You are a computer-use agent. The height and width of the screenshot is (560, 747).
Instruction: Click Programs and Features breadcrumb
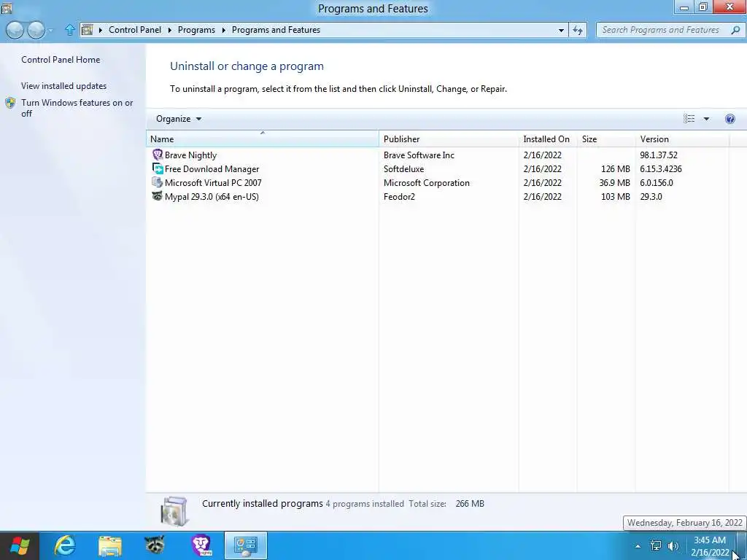click(276, 29)
